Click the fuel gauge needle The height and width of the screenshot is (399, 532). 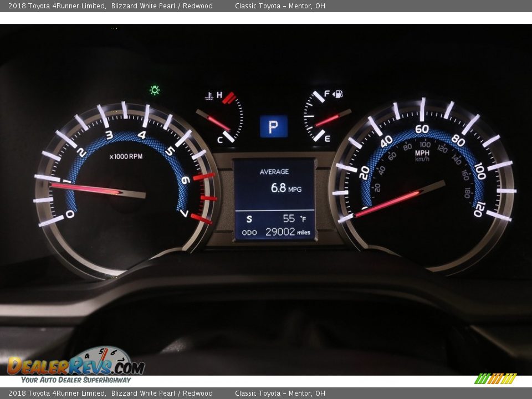click(x=332, y=119)
